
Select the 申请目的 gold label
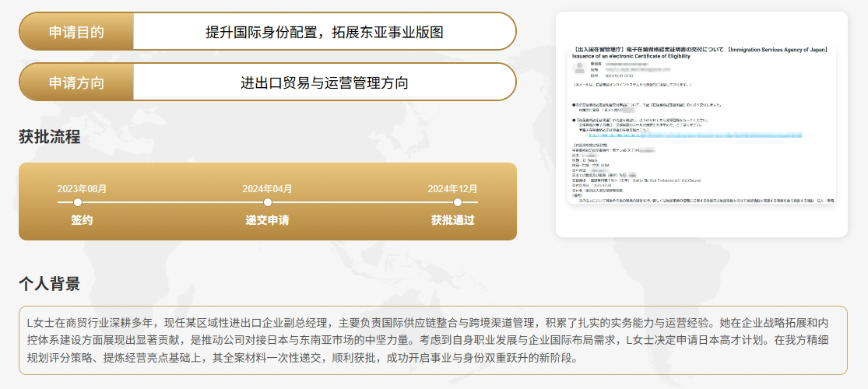pyautogui.click(x=76, y=32)
